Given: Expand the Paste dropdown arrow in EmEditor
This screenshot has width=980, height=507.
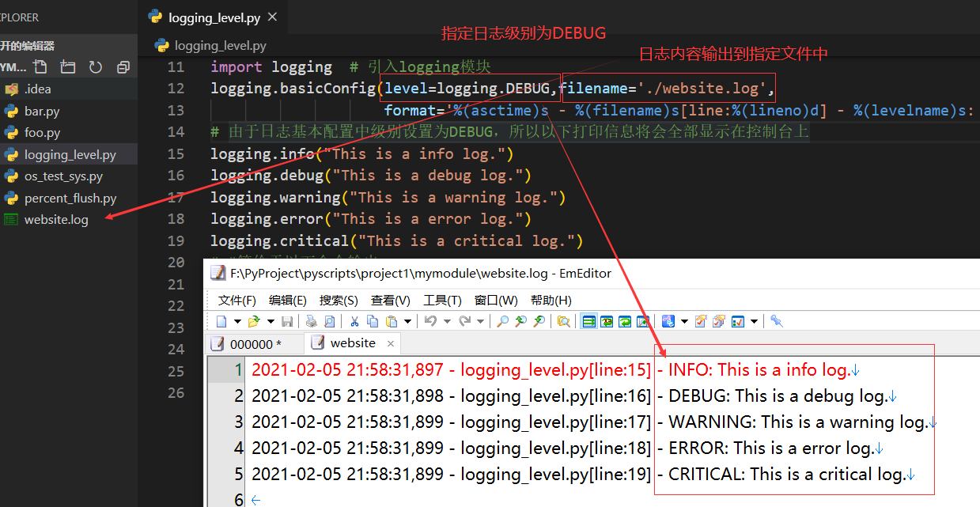Looking at the screenshot, I should [407, 321].
